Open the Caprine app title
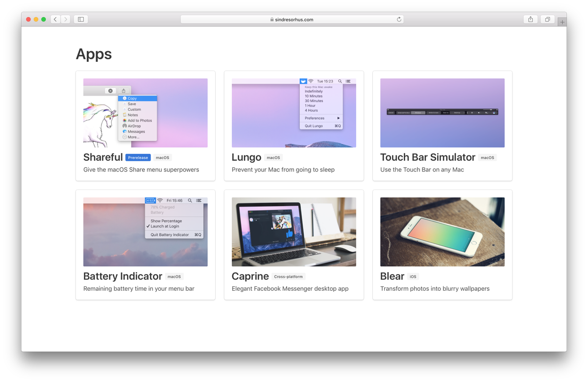This screenshot has height=382, width=588. click(250, 277)
